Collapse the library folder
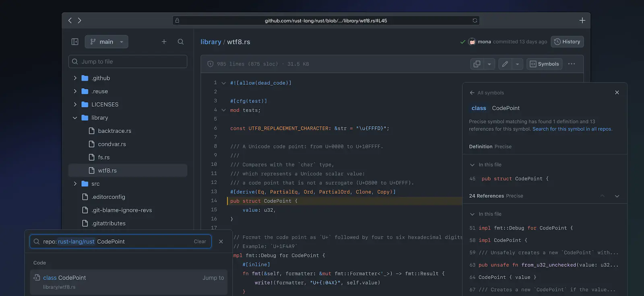Screen dimensions: 644x296 point(75,118)
